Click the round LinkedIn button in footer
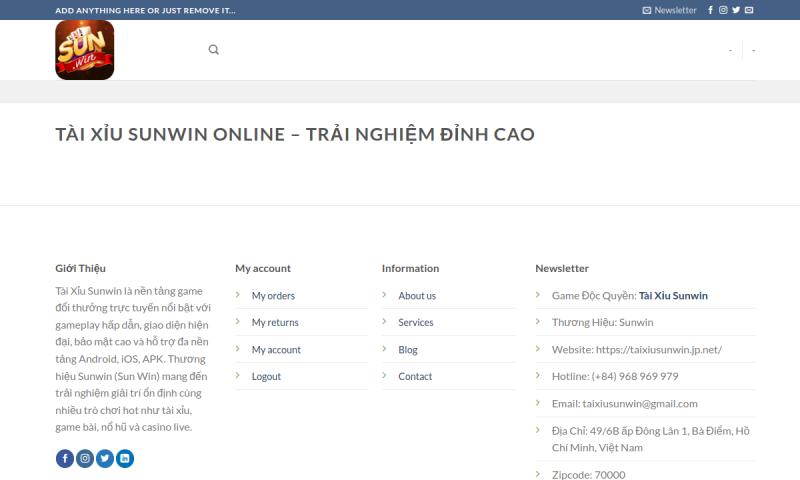This screenshot has width=800, height=480. tap(124, 459)
